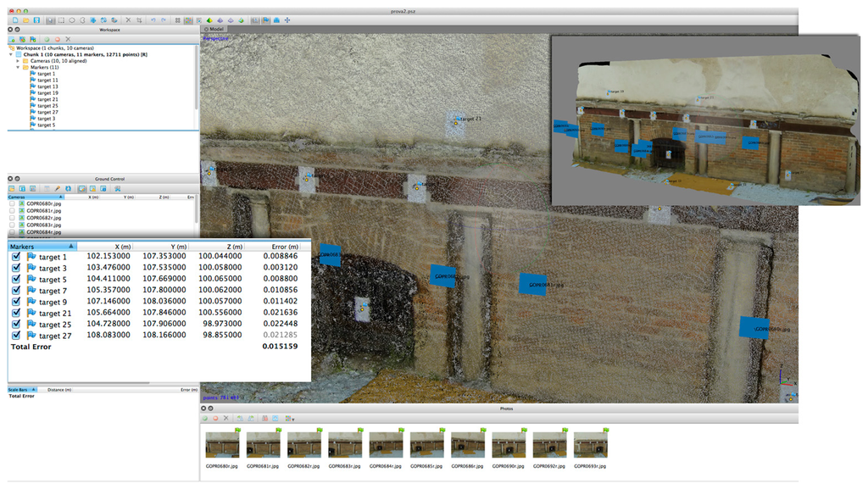This screenshot has height=489, width=868.
Task: Click the Save project icon in main toolbar
Action: [36, 19]
